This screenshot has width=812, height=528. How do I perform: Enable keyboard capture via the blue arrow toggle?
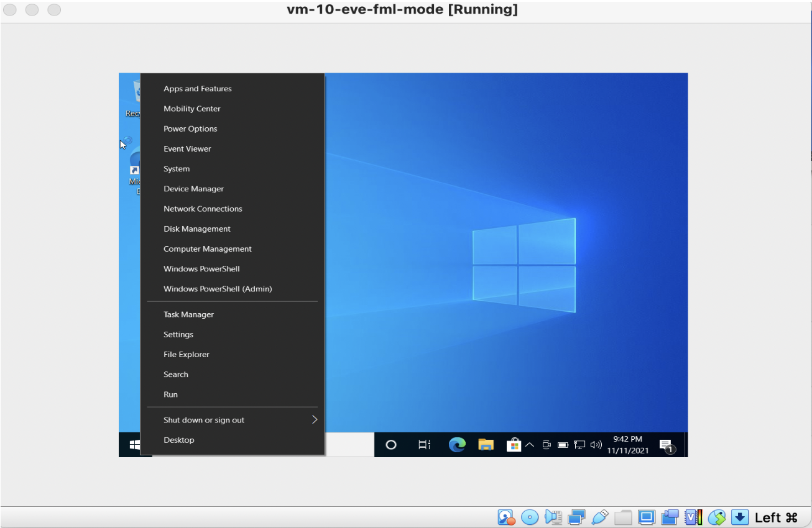[x=740, y=517]
